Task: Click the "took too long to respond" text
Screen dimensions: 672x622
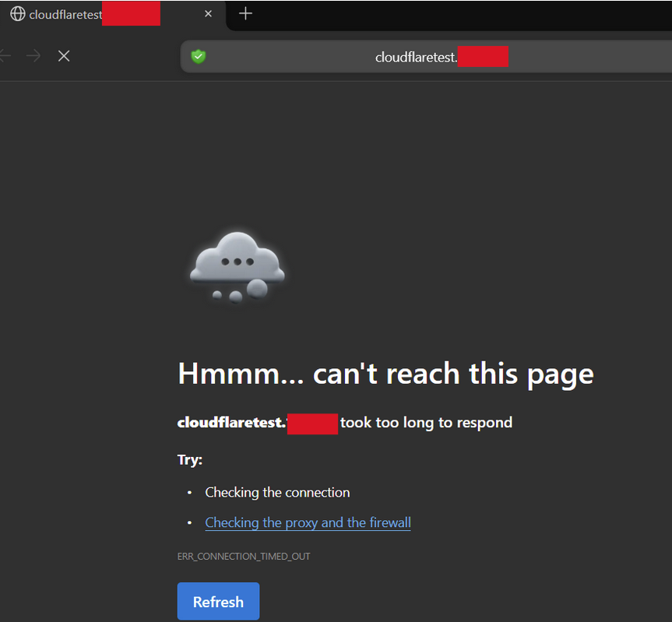Action: click(426, 423)
